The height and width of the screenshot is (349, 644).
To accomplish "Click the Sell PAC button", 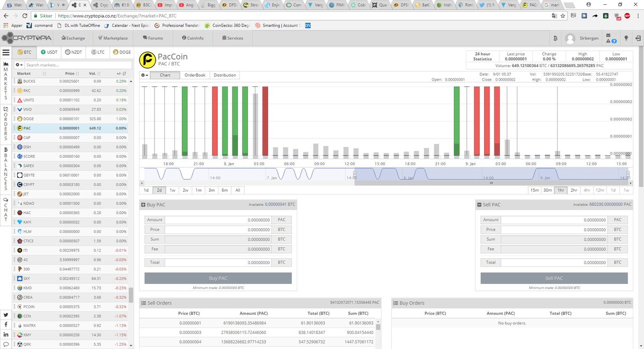I will click(x=554, y=278).
